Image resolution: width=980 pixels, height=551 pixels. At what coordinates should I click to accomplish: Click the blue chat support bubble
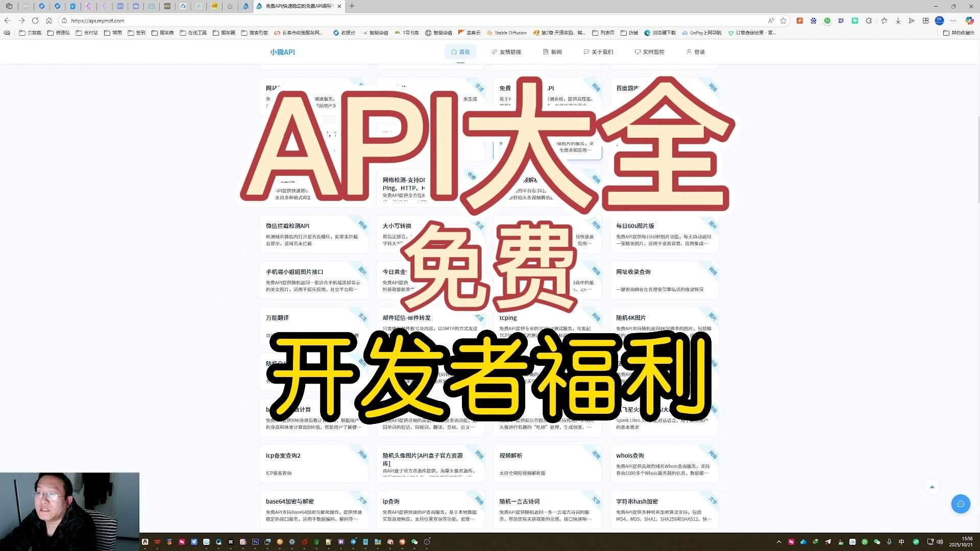tap(960, 504)
